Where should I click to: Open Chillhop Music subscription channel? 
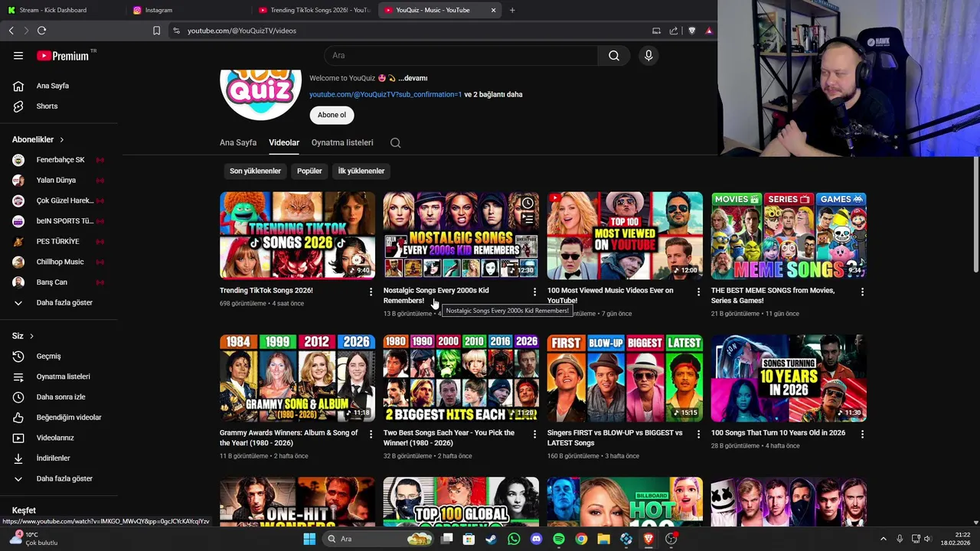(59, 262)
